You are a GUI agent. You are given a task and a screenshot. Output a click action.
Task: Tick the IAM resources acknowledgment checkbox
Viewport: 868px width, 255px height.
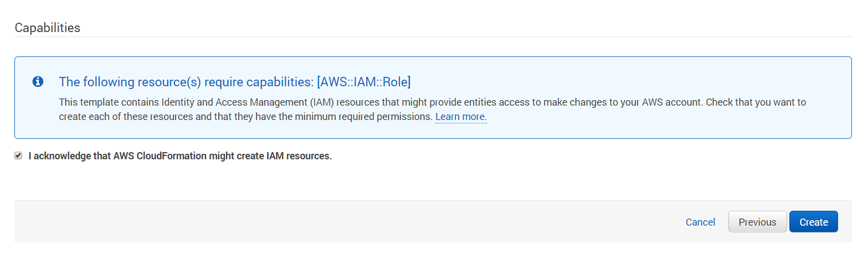click(18, 156)
